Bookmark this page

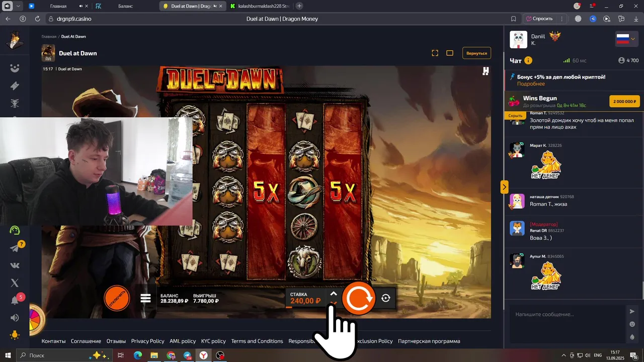(x=513, y=19)
